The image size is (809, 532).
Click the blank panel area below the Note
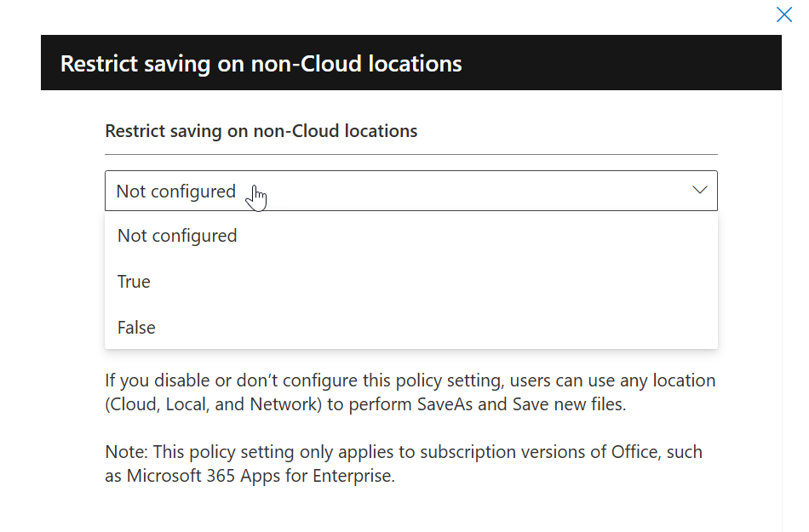click(409, 509)
